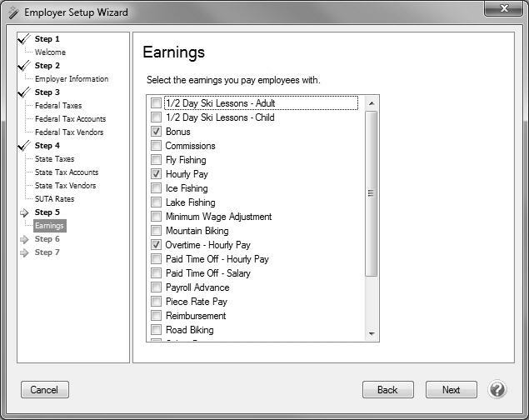Check the Paid Time Off - Salary box
Screen dimensions: 529x420
pyautogui.click(x=156, y=273)
